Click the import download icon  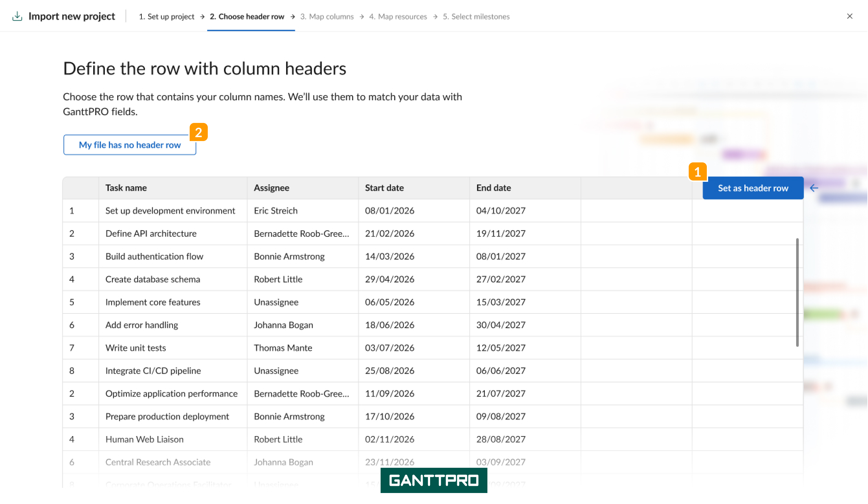17,16
